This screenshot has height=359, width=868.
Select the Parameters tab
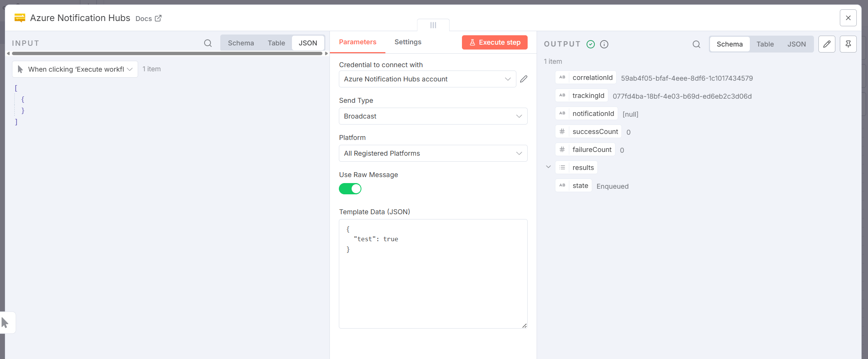click(358, 42)
